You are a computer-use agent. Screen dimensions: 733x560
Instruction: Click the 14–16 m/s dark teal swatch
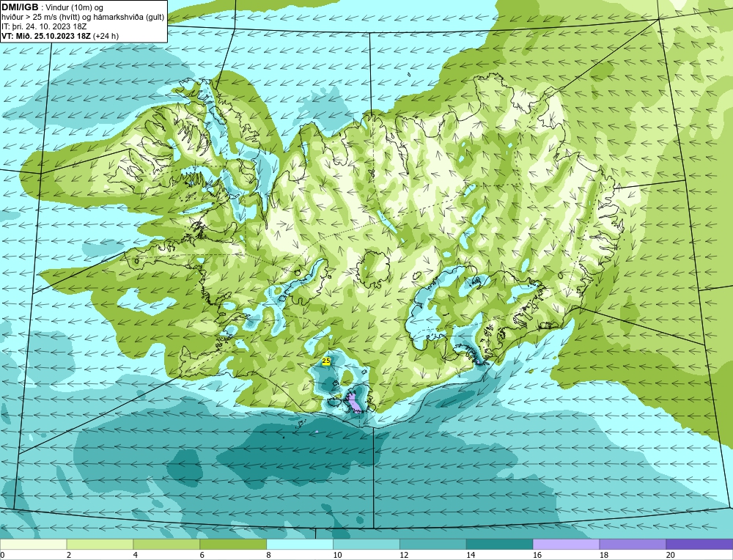coord(500,545)
